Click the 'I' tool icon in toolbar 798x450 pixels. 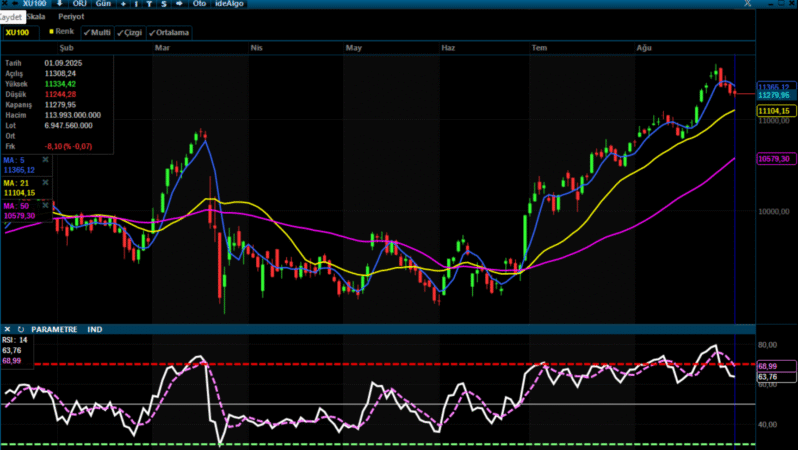[x=136, y=4]
